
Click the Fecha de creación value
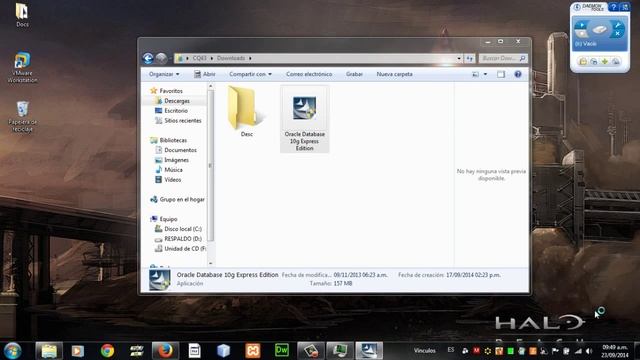(473, 275)
